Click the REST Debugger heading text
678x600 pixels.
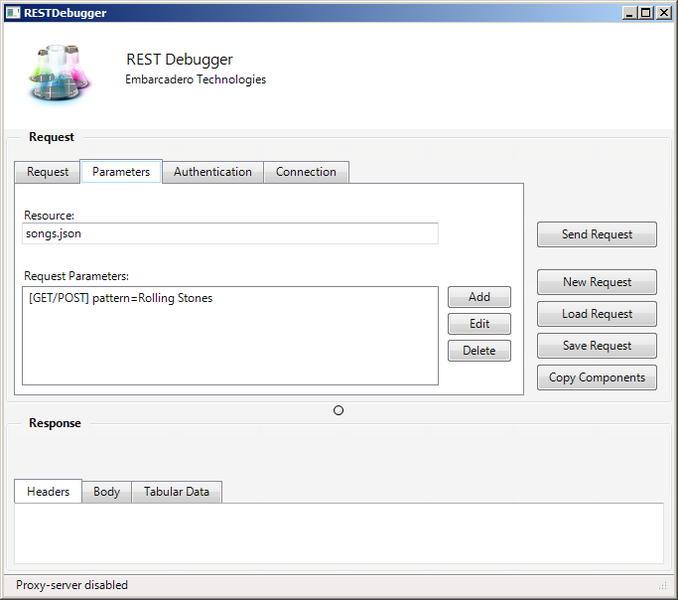179,60
